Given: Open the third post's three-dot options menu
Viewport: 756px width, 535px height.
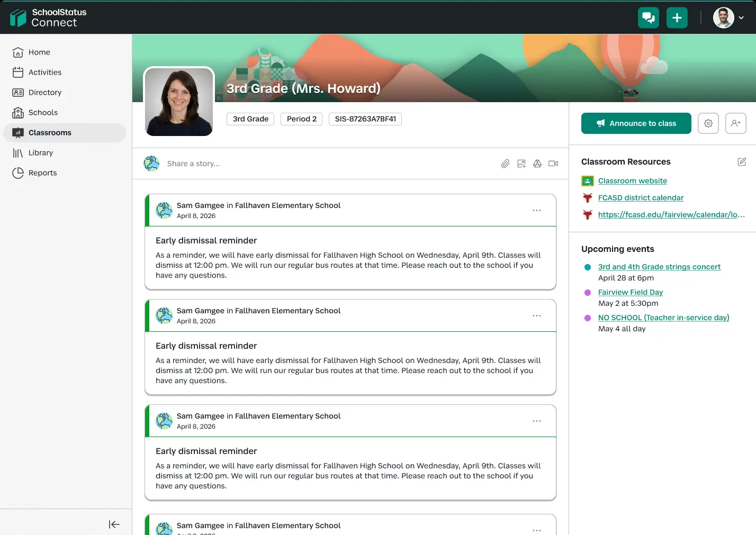Looking at the screenshot, I should click(x=537, y=421).
